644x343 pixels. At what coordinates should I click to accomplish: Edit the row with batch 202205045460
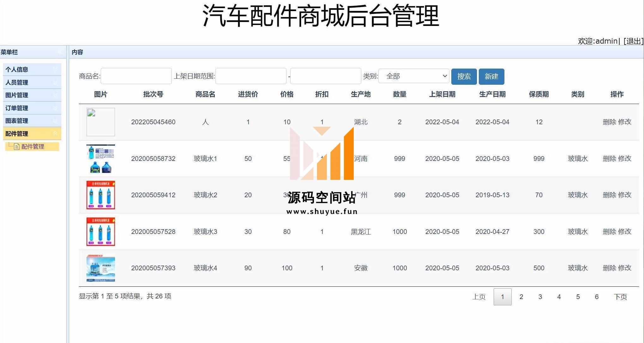(625, 122)
